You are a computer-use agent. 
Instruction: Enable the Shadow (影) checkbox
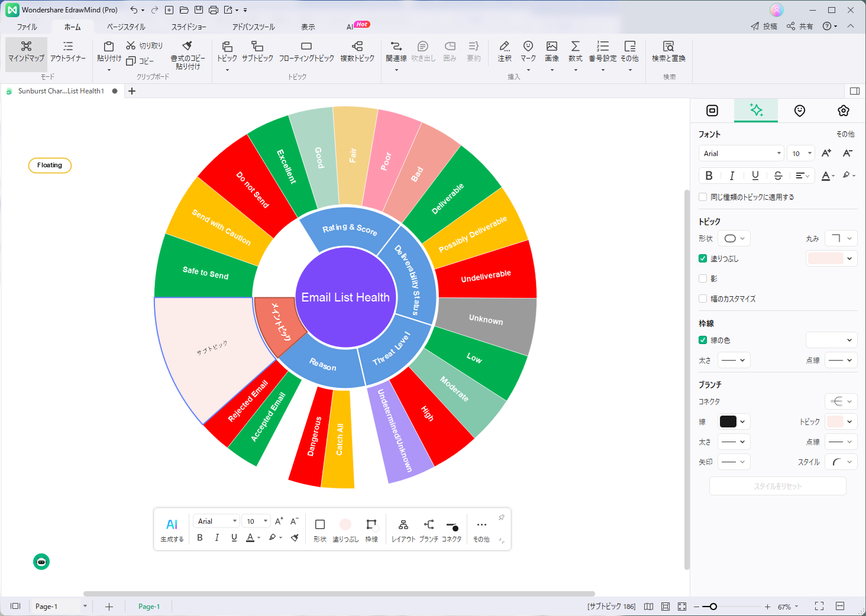tap(703, 278)
